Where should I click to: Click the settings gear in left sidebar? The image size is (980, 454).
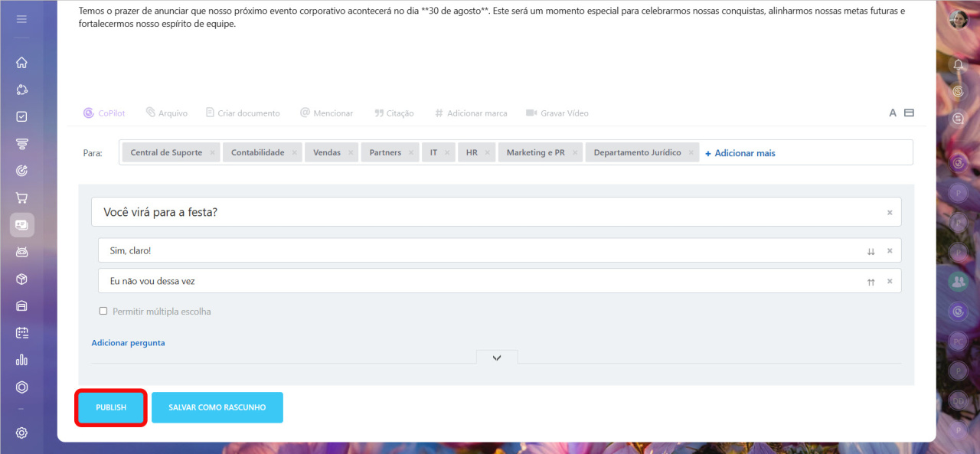point(21,433)
